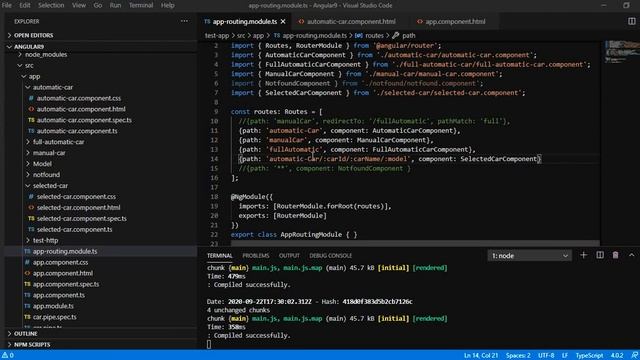Change encoding via 'UTF-8' status item
The height and width of the screenshot is (360, 640).
coord(546,355)
